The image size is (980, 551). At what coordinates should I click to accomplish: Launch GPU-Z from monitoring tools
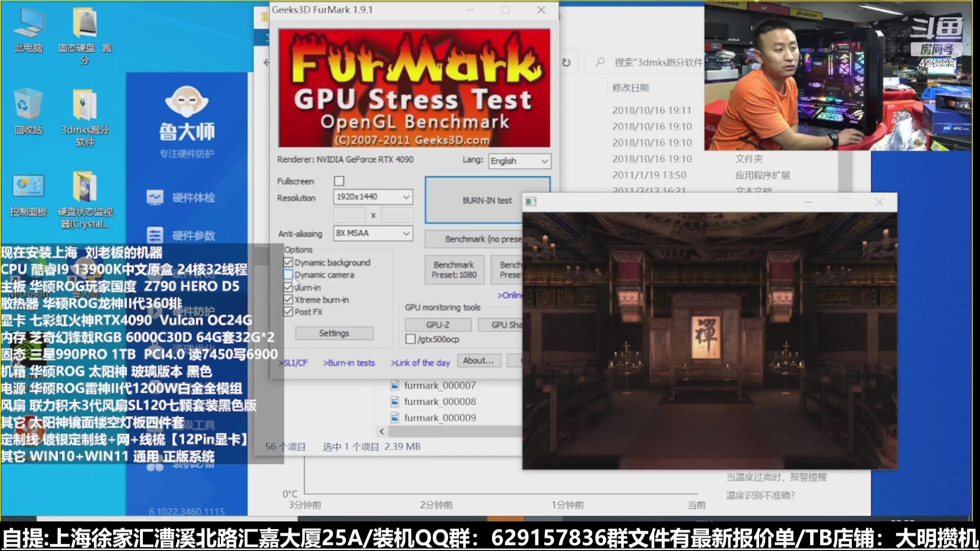[438, 324]
